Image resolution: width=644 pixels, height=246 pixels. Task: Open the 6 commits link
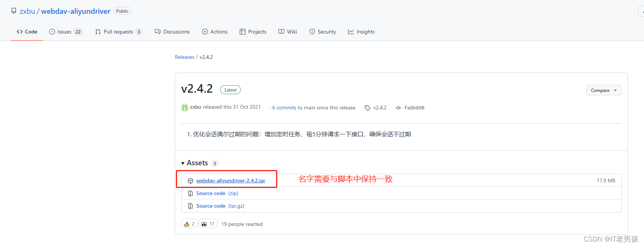click(x=284, y=108)
